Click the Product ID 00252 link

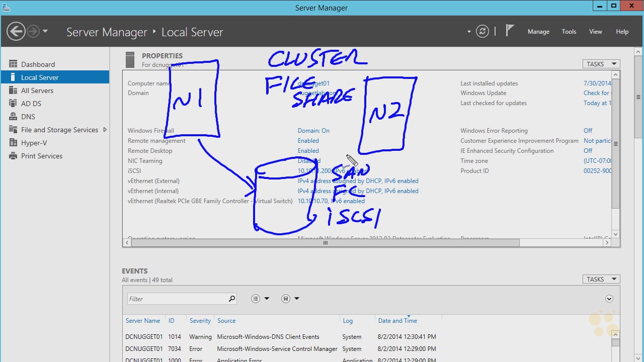598,171
